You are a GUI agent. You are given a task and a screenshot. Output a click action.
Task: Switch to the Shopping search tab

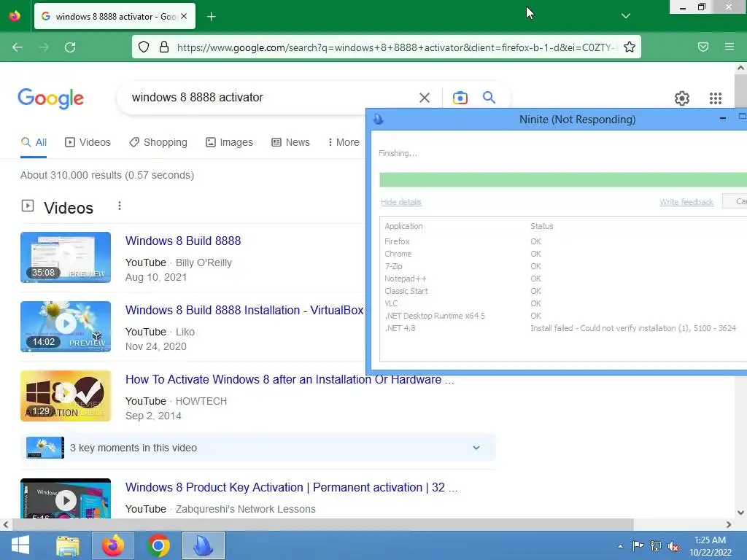coord(158,142)
